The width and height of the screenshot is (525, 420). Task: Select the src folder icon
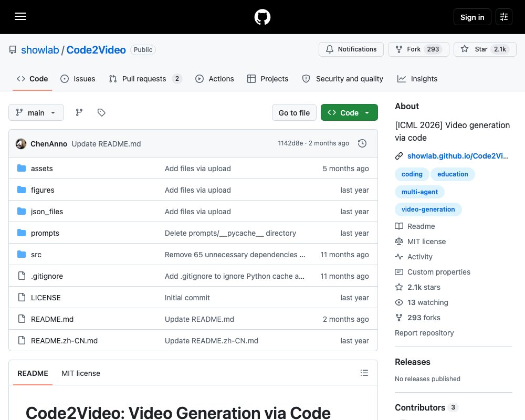pyautogui.click(x=22, y=254)
